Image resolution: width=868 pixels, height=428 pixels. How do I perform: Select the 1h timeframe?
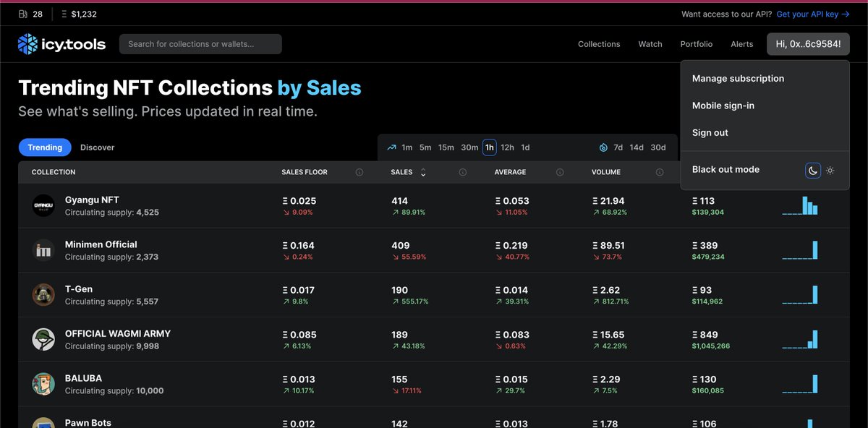490,147
